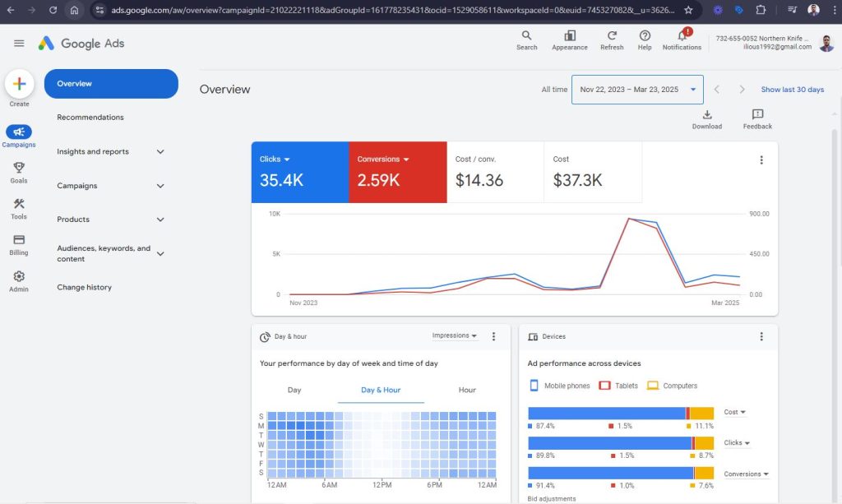Select the red Conversions metric tile
This screenshot has height=504, width=842.
(x=397, y=172)
